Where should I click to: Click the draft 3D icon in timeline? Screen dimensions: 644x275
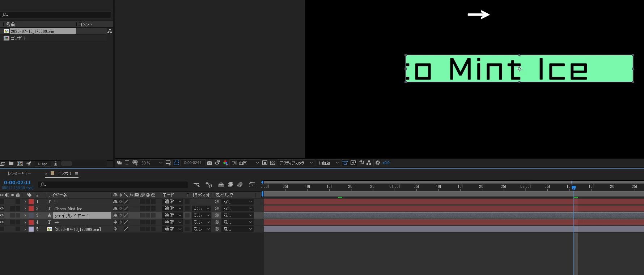[x=209, y=185]
